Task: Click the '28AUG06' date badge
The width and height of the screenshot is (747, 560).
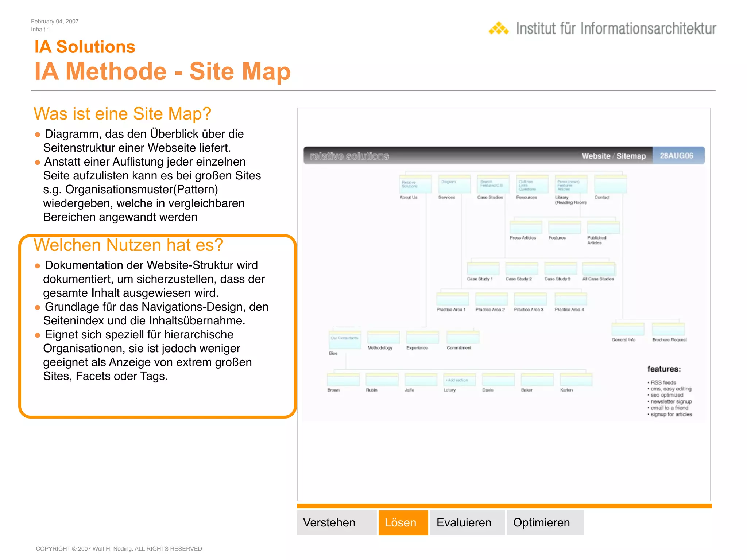Action: (x=678, y=156)
